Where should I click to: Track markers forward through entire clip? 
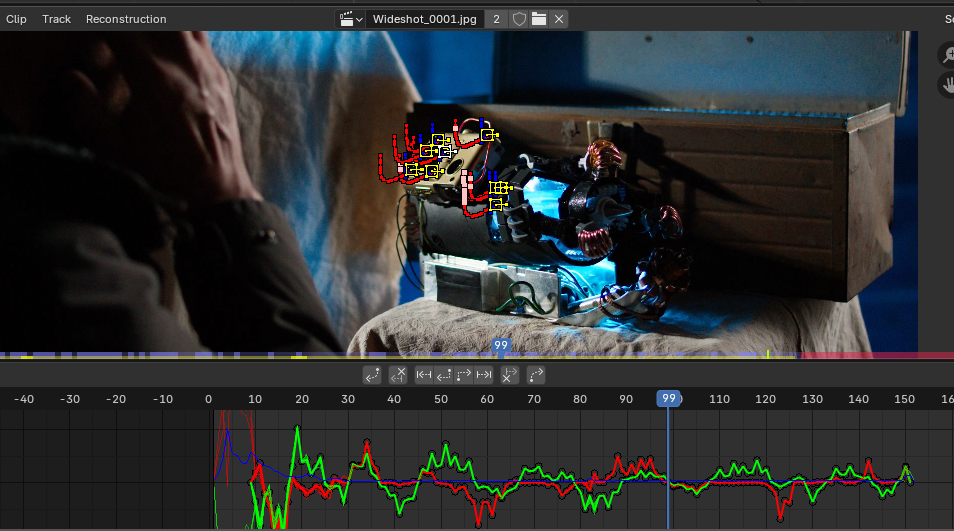[x=484, y=375]
